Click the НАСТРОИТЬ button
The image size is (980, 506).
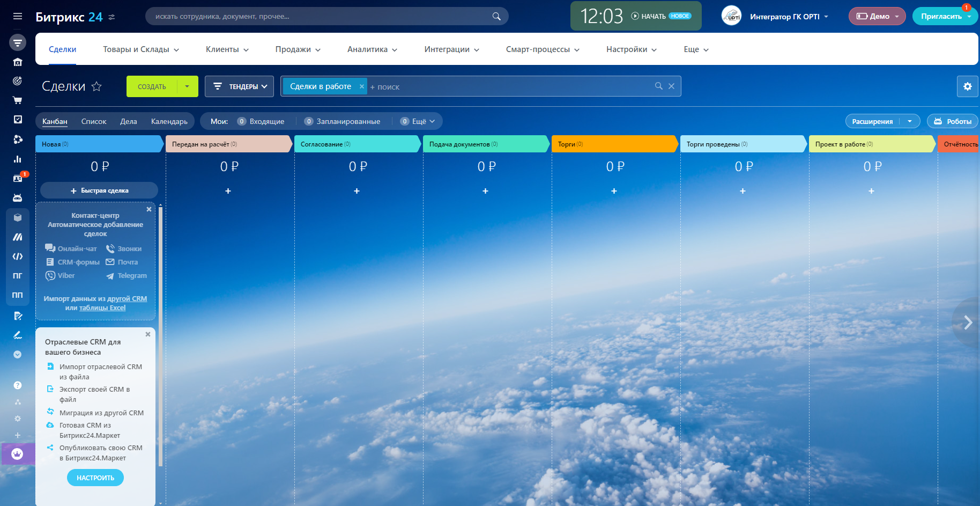[x=95, y=478]
